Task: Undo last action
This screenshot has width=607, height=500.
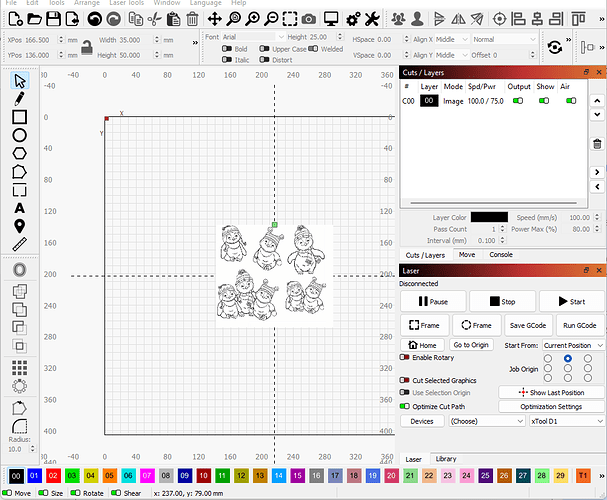Action: (94, 19)
